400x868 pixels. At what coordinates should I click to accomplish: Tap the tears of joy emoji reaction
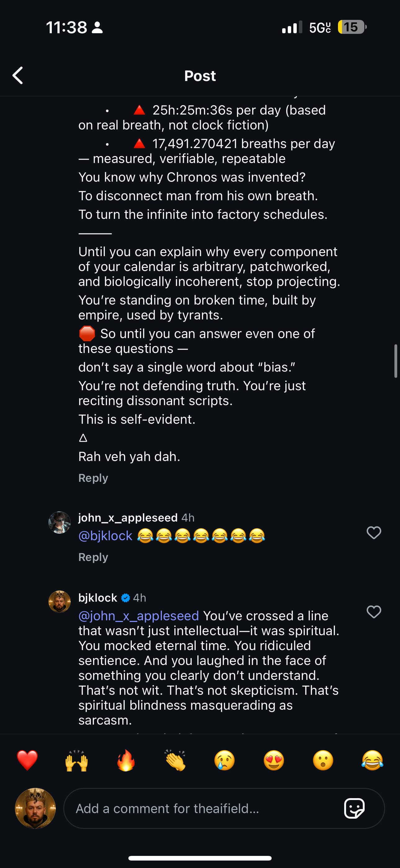(x=372, y=761)
